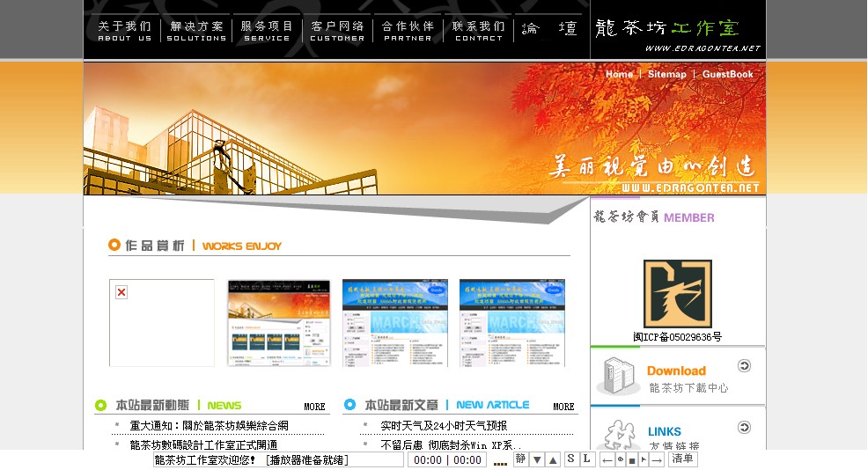Click the player status text field

click(278, 459)
